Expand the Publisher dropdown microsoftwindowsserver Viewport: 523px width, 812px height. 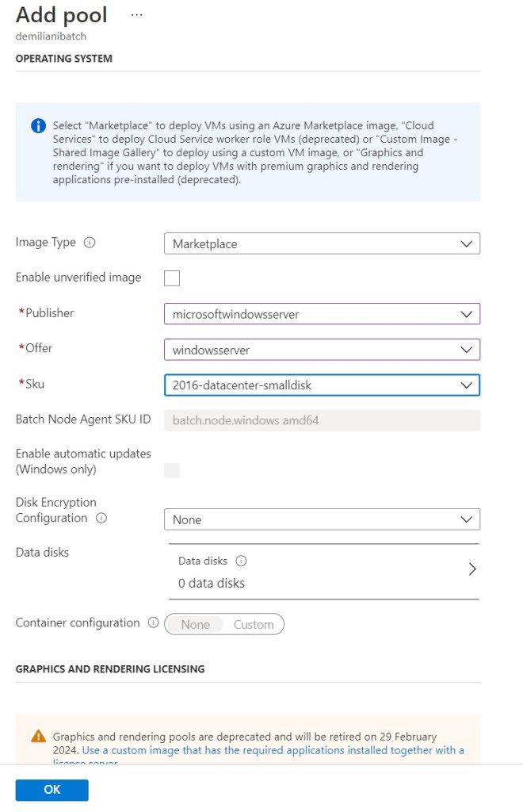point(322,314)
